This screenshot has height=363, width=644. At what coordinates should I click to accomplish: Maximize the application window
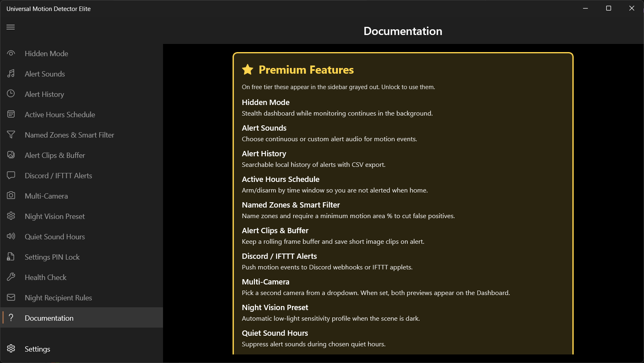[x=609, y=8]
